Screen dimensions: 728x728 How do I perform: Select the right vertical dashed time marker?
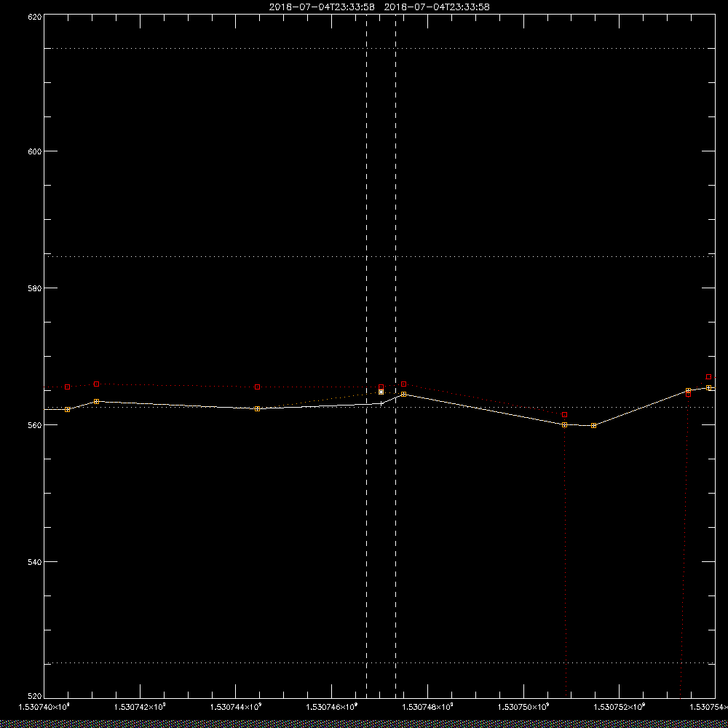[395, 356]
